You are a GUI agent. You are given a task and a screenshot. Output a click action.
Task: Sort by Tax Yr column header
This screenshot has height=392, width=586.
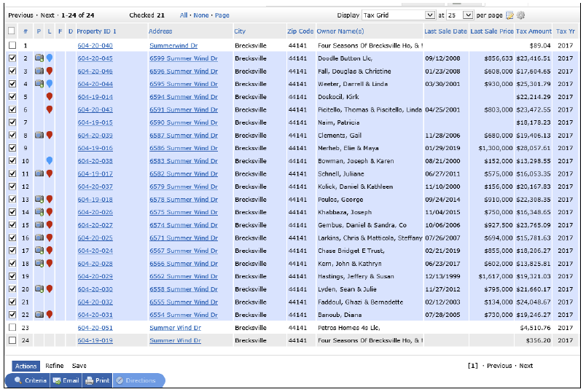click(x=565, y=31)
